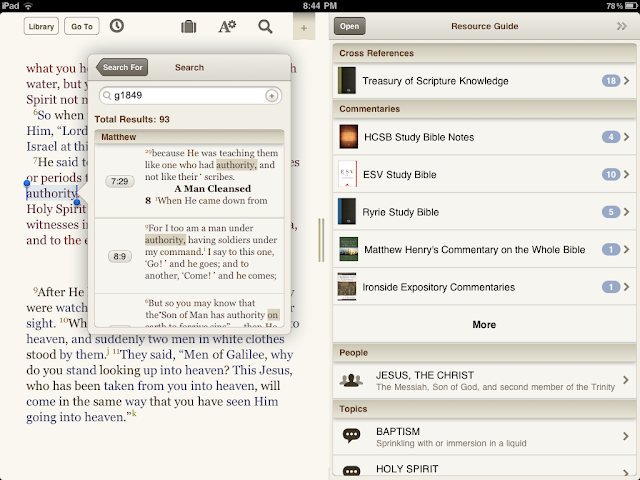Select the Commentaries section header

point(484,109)
